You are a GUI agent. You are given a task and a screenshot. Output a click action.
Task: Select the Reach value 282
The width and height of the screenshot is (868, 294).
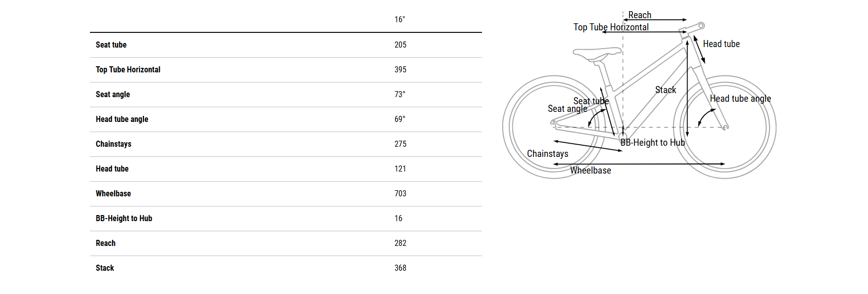tap(400, 243)
